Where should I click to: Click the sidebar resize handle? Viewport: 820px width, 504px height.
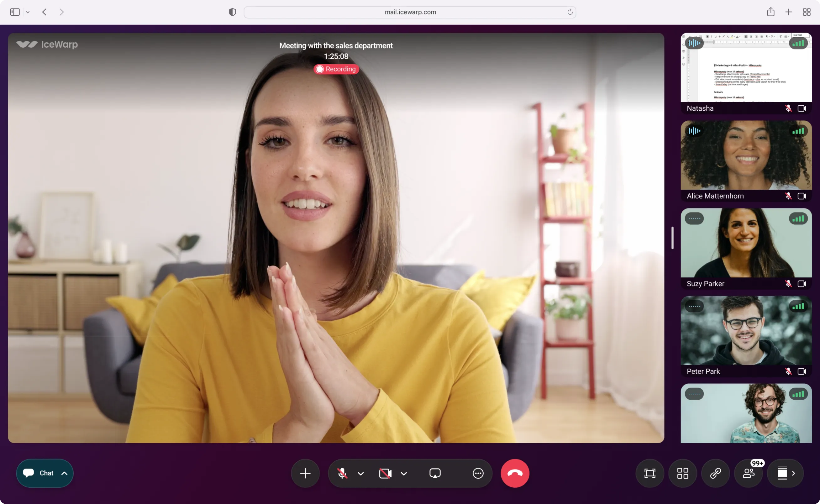(672, 238)
